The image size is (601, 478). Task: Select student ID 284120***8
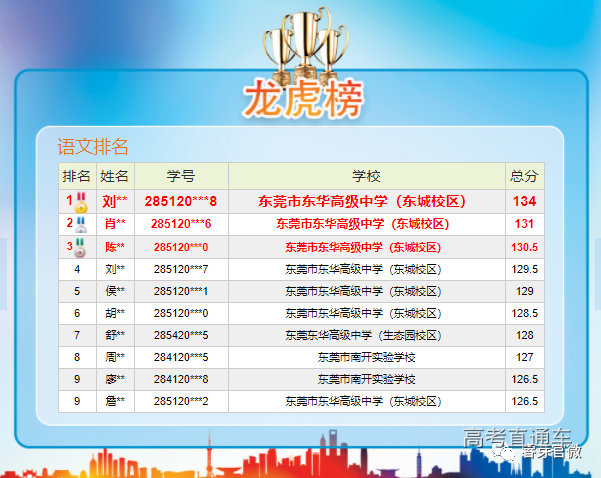pos(181,379)
